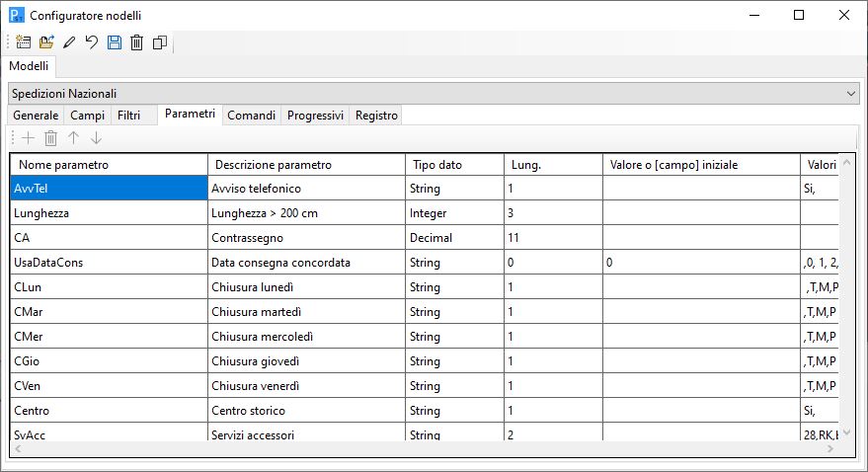This screenshot has height=472, width=868.
Task: Select the CLun parameter cell
Action: point(109,286)
